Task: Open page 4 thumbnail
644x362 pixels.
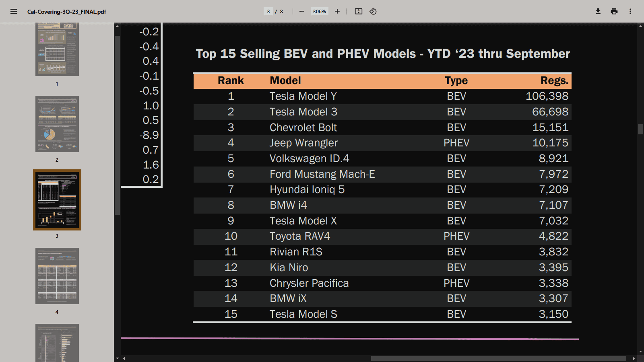Action: (x=57, y=276)
